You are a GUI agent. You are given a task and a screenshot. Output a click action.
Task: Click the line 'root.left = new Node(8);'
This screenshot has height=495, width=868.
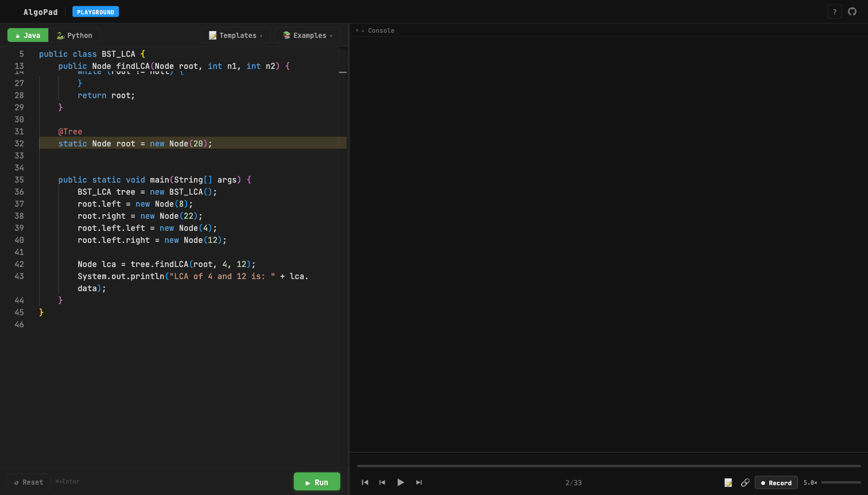click(135, 204)
